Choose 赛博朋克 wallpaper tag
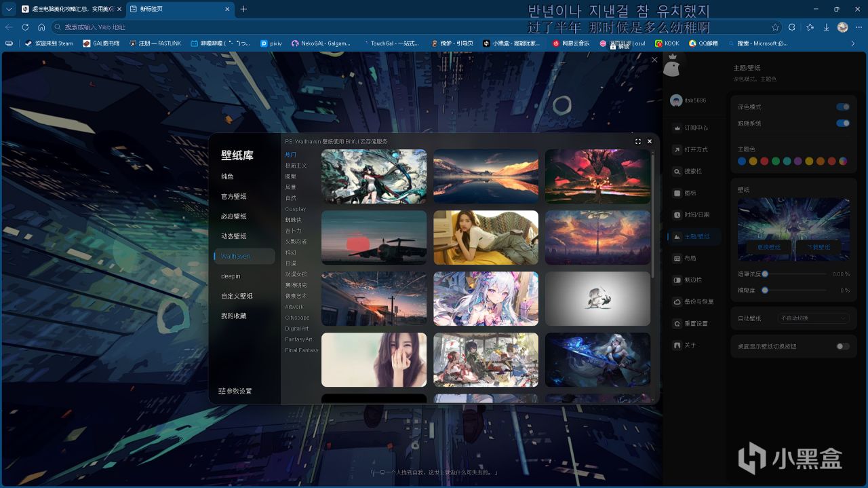 tap(296, 285)
